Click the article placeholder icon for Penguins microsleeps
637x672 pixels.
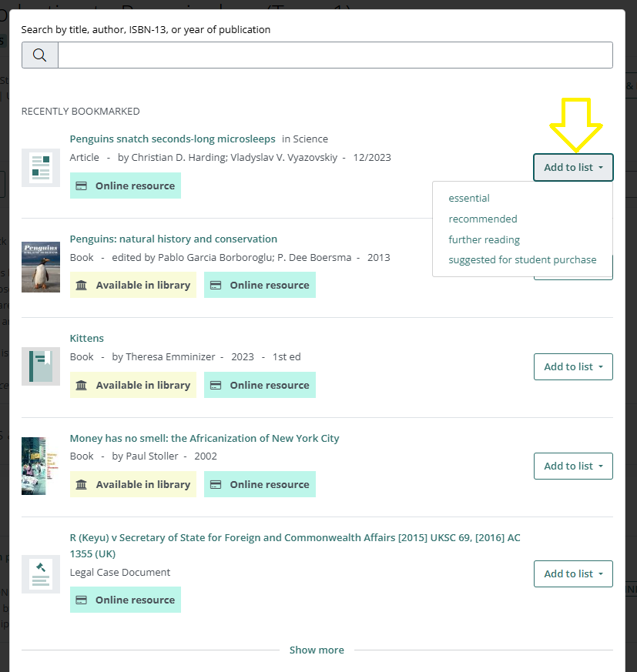coord(40,167)
